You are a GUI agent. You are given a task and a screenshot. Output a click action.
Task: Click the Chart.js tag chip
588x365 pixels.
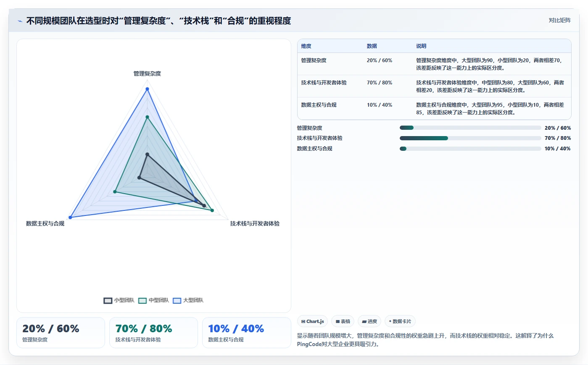(x=313, y=321)
